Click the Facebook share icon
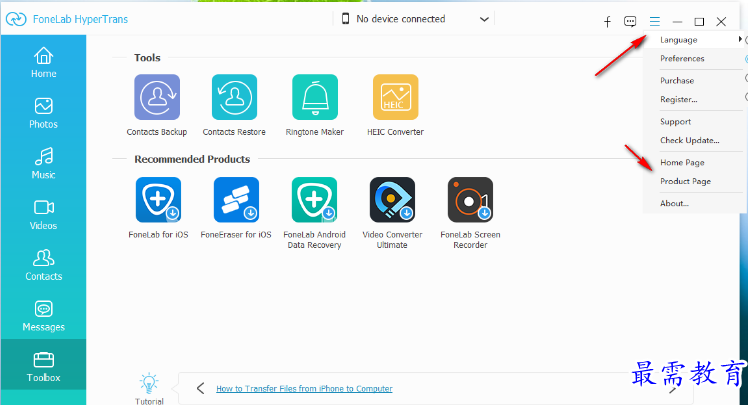The image size is (753, 405). [x=607, y=22]
